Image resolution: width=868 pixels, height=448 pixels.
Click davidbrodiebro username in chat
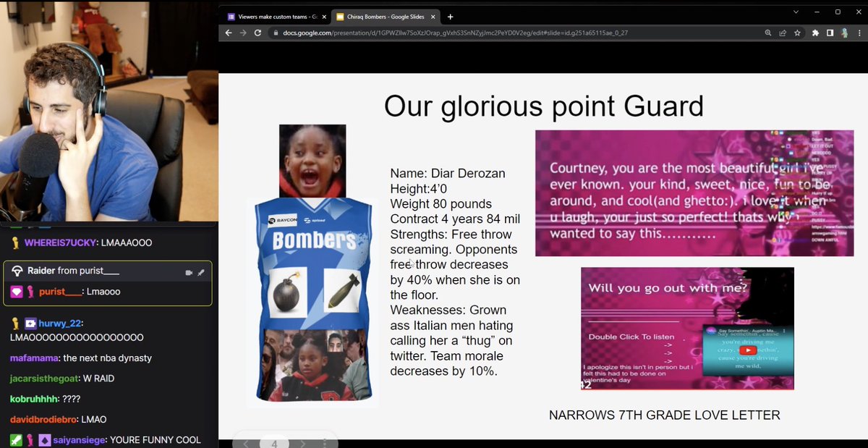45,419
